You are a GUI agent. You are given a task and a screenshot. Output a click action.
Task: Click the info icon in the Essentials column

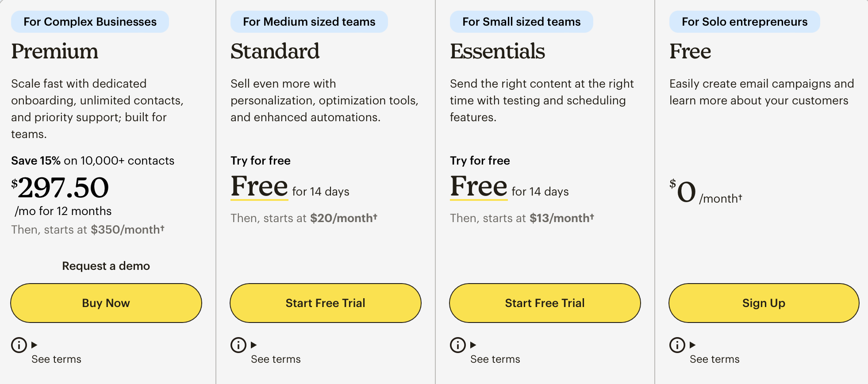(x=457, y=345)
